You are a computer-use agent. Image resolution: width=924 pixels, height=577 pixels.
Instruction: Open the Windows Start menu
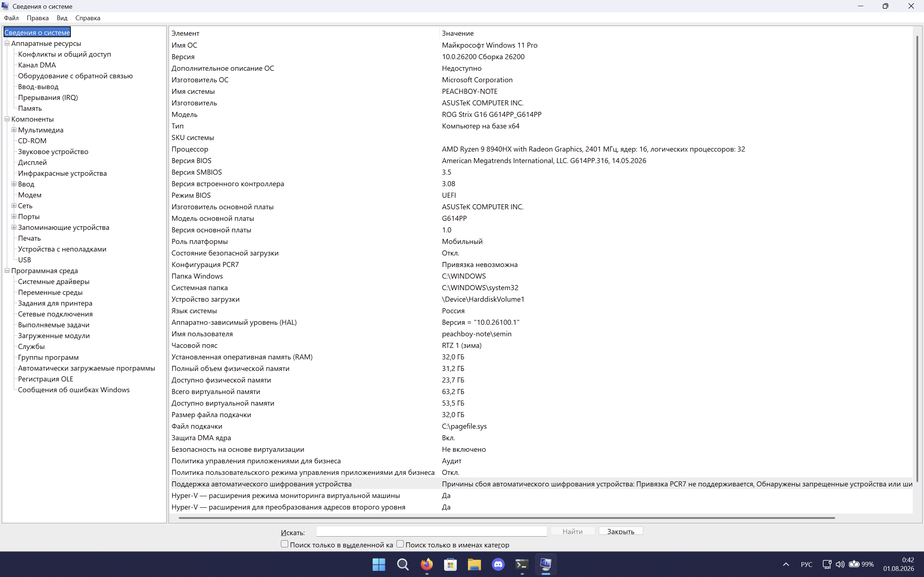[x=379, y=564]
